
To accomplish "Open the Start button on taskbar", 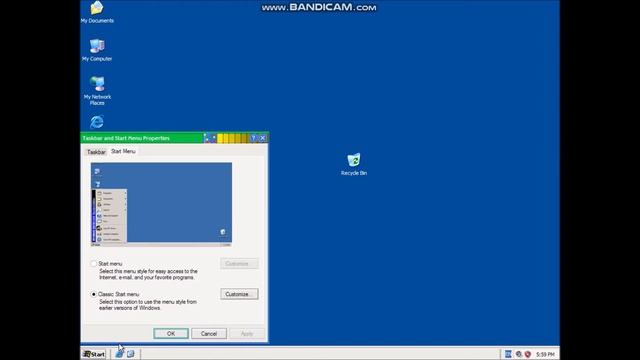I will (94, 354).
